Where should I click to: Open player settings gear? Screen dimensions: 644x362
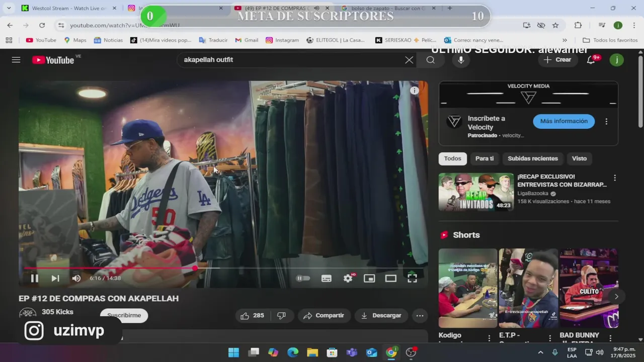(348, 279)
